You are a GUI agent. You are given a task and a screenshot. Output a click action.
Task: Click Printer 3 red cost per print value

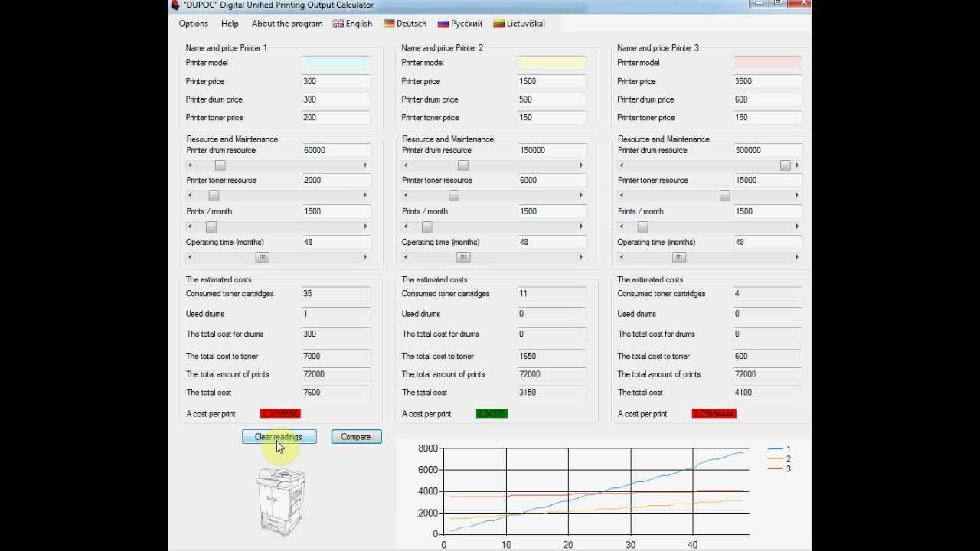714,414
